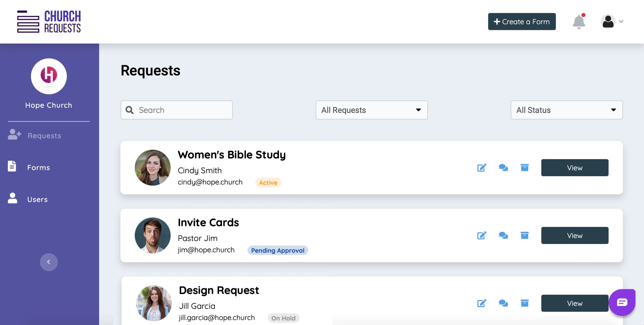
Task: Open comments for Women's Bible Study request
Action: [503, 168]
